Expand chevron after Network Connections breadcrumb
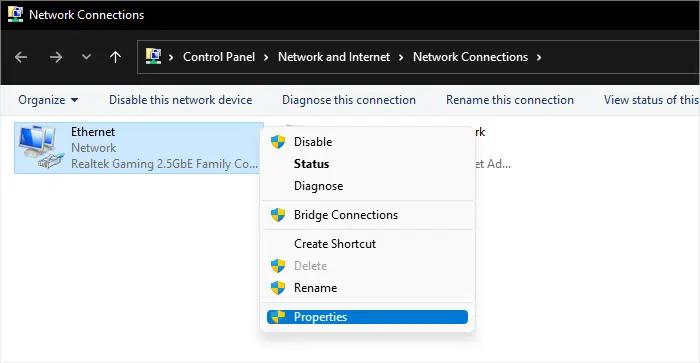 click(x=539, y=57)
